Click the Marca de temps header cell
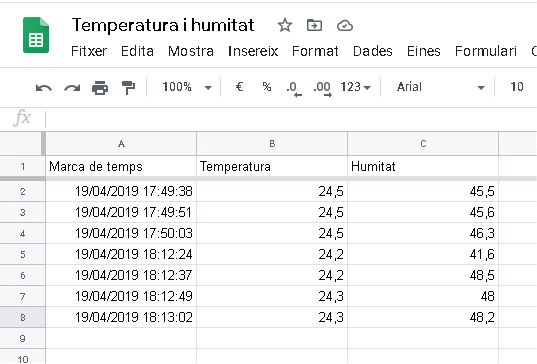The height and width of the screenshot is (364, 537). click(121, 167)
